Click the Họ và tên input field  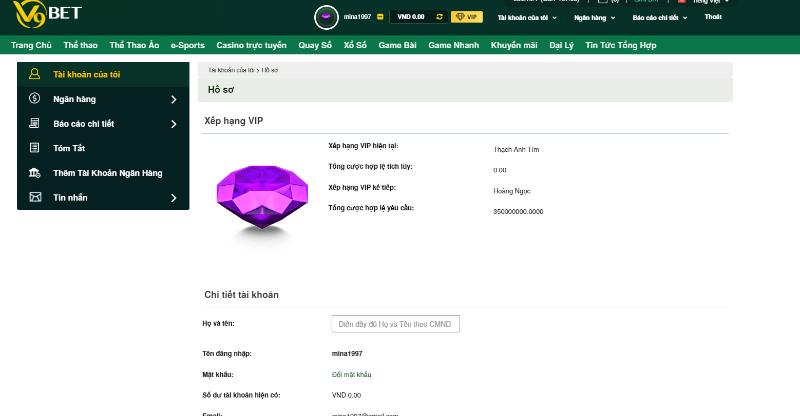point(395,324)
